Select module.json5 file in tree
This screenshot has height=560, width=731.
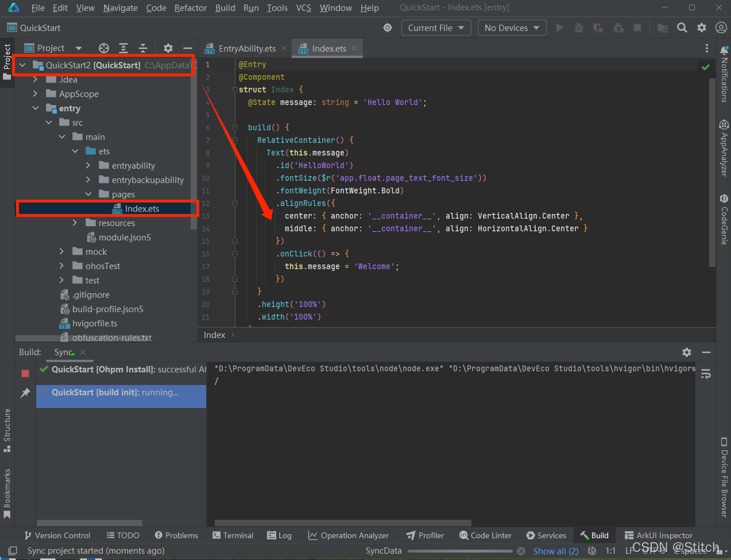(x=125, y=238)
